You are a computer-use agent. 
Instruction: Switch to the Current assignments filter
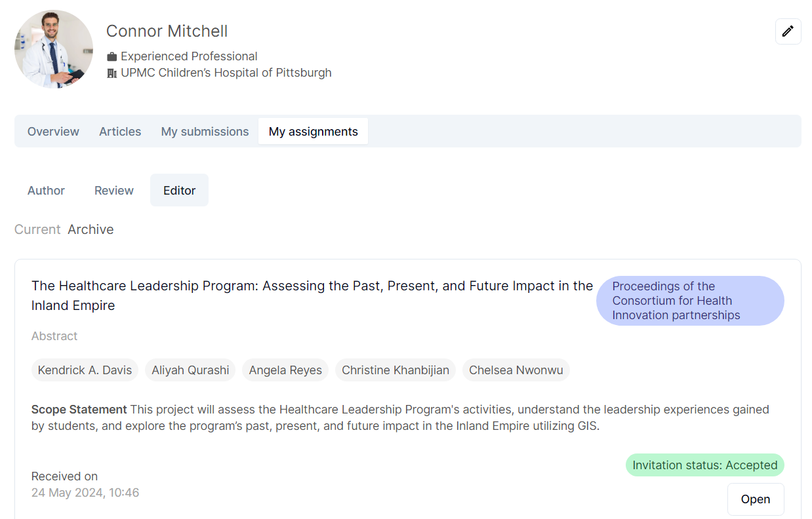[37, 229]
